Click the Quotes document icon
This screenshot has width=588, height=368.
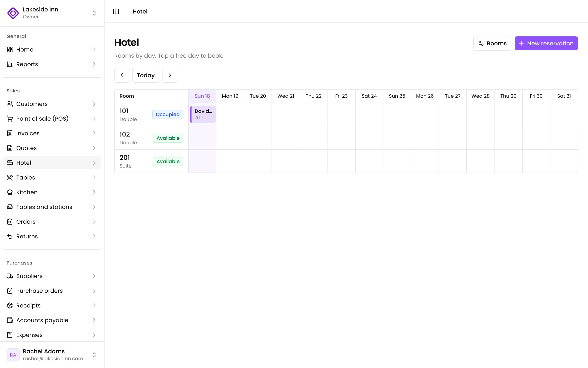10,148
